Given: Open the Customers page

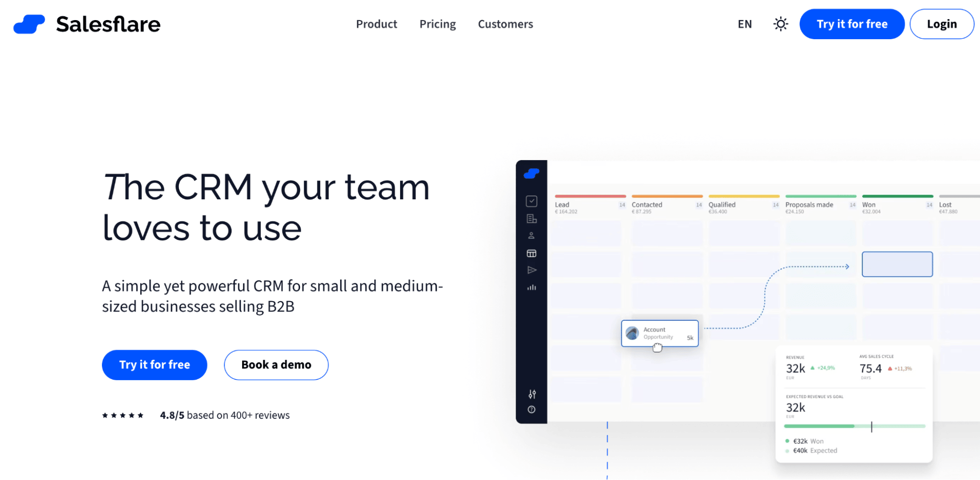Looking at the screenshot, I should [505, 24].
